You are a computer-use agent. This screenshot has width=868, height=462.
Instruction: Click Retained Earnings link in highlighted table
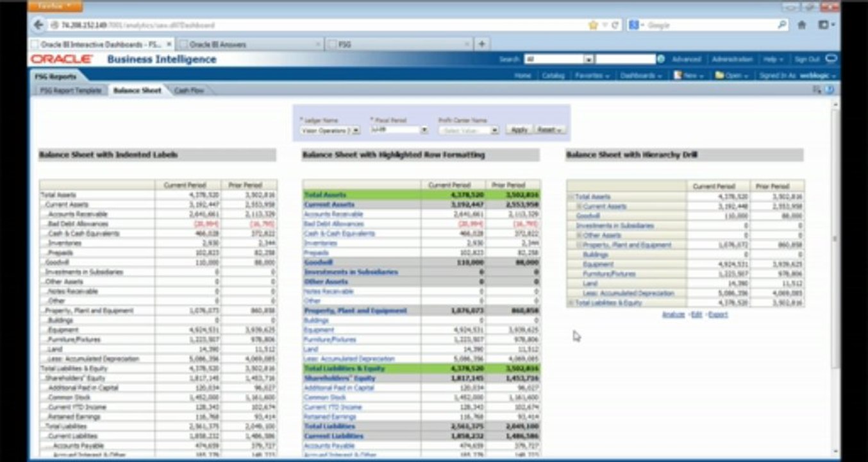[330, 416]
